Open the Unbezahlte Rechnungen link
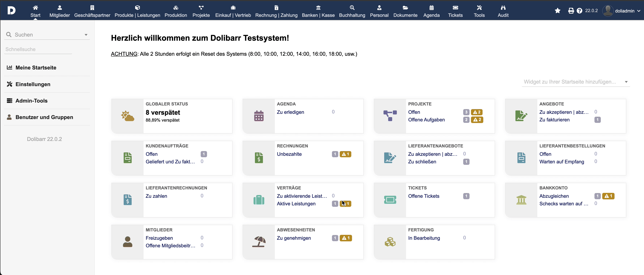The image size is (644, 275). click(x=289, y=154)
